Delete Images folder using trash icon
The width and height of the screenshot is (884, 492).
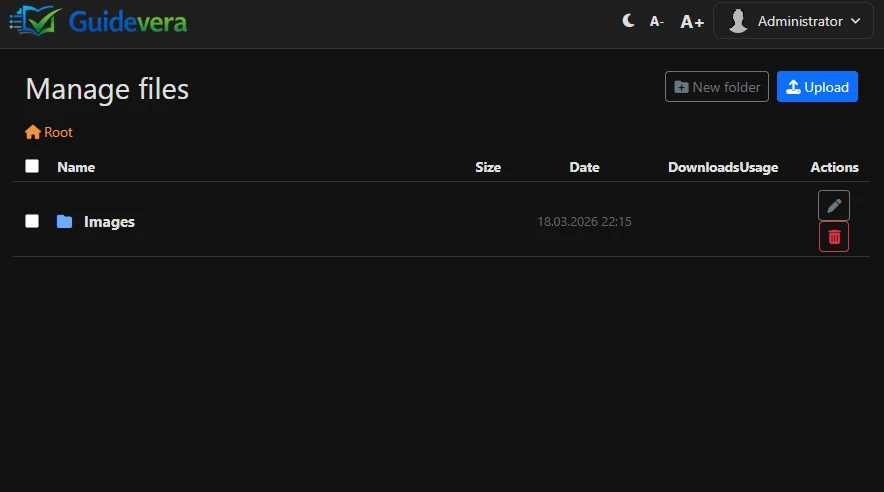[834, 237]
